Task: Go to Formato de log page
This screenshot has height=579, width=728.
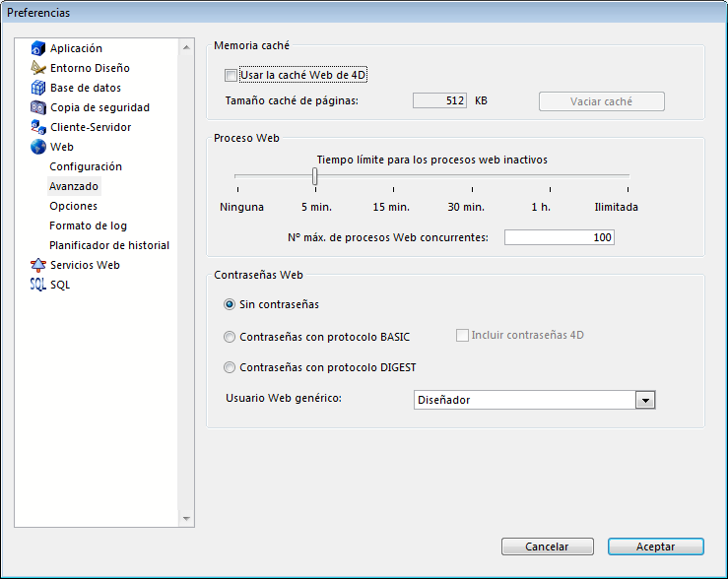Action: (88, 225)
